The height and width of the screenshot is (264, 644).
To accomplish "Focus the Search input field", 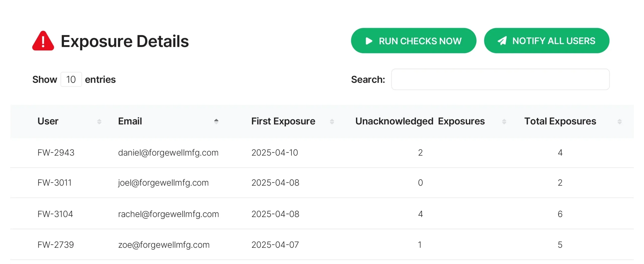I will 500,79.
